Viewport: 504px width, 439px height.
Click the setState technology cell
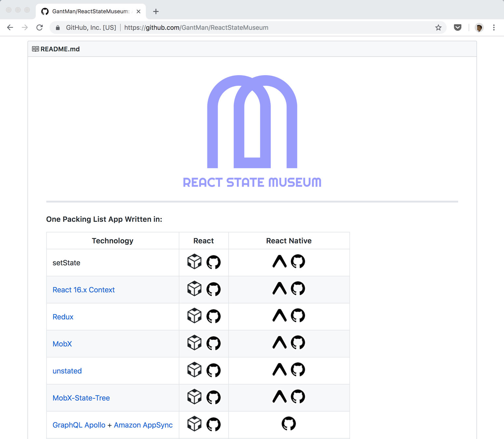coord(113,263)
